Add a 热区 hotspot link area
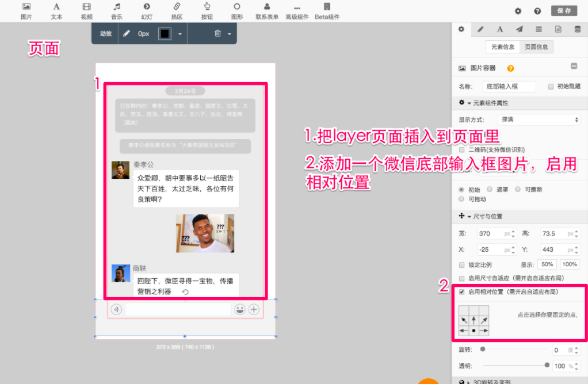 coord(177,10)
